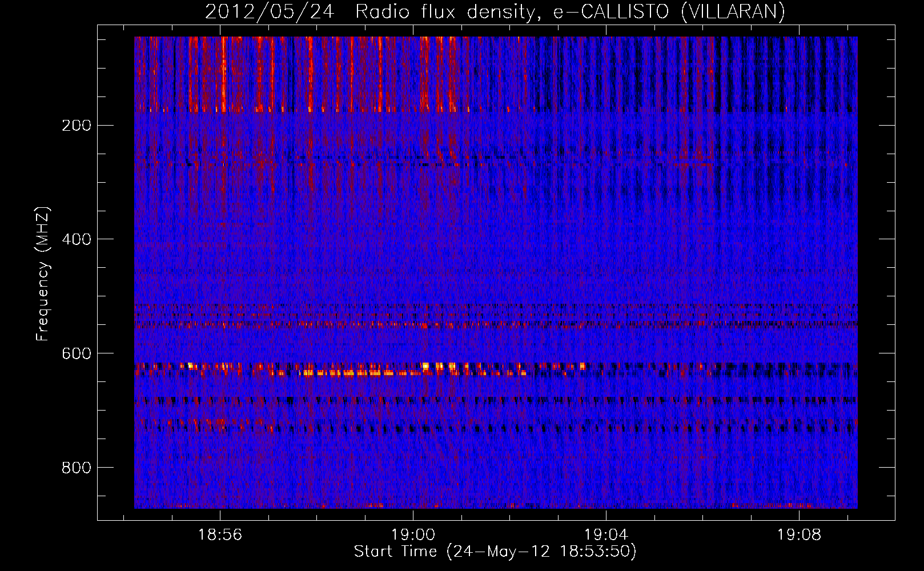The image size is (924, 571).
Task: Click the 'Start Time (24-May-12 18:53:50)' label
Action: pyautogui.click(x=495, y=552)
